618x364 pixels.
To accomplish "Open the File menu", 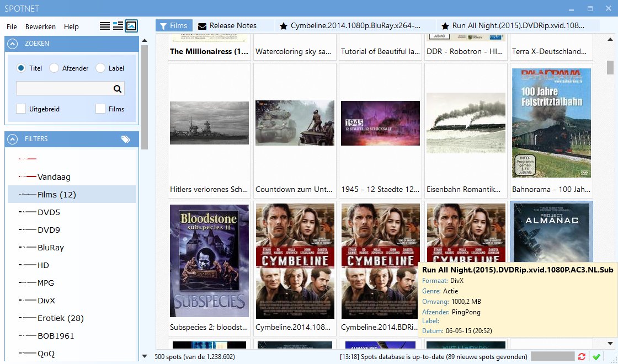I will [x=12, y=27].
